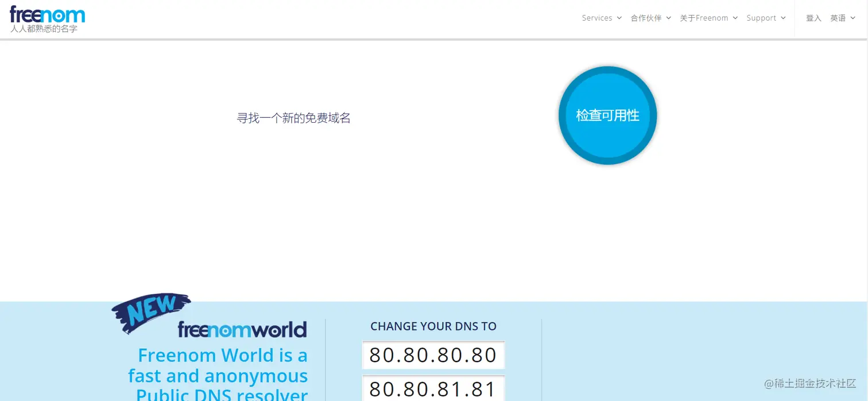Click the CHANGE YOUR DNS TO heading
This screenshot has width=868, height=401.
pyautogui.click(x=433, y=326)
